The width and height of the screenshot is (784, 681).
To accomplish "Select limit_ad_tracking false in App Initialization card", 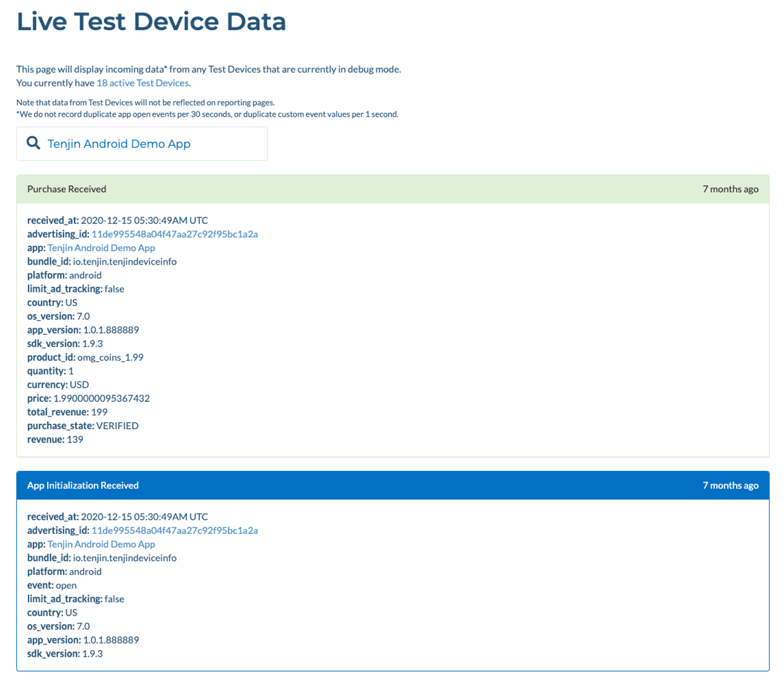I will coord(114,599).
